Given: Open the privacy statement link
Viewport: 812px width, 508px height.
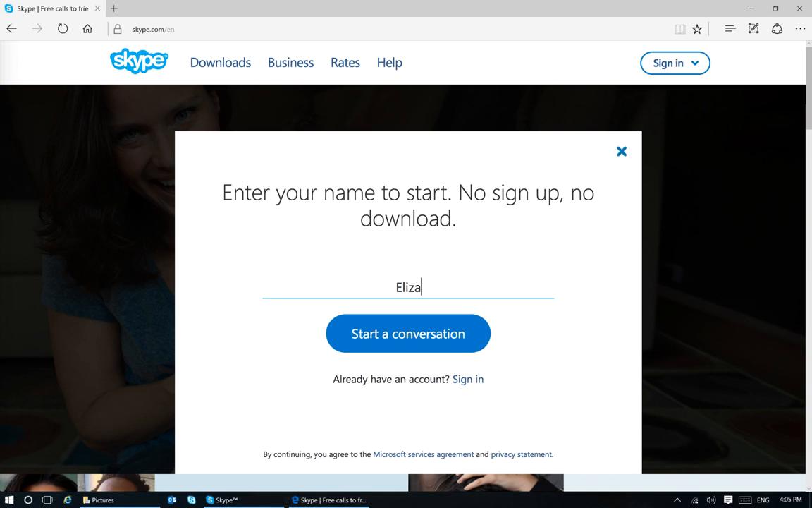Looking at the screenshot, I should pos(522,454).
